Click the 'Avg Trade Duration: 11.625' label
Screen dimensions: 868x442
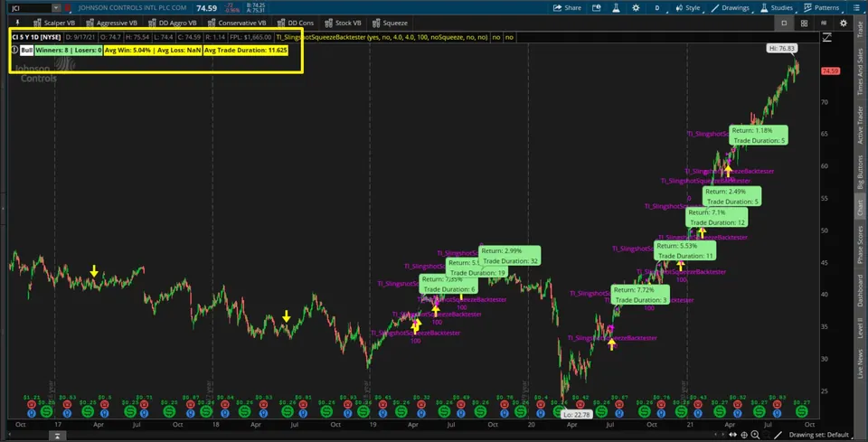[246, 50]
